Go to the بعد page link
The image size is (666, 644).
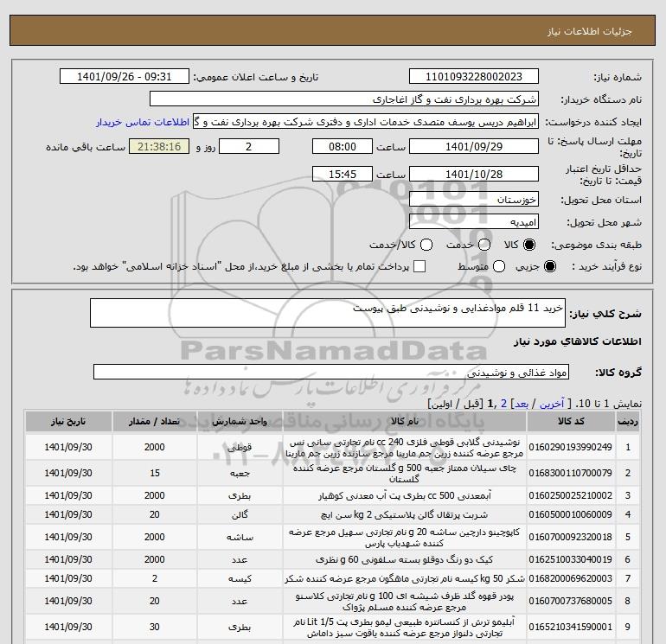pos(522,404)
